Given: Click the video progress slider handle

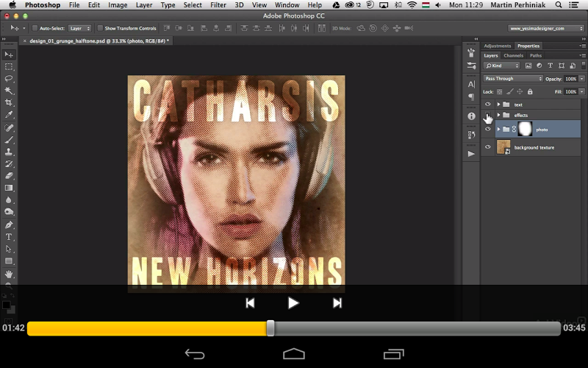Looking at the screenshot, I should point(270,328).
